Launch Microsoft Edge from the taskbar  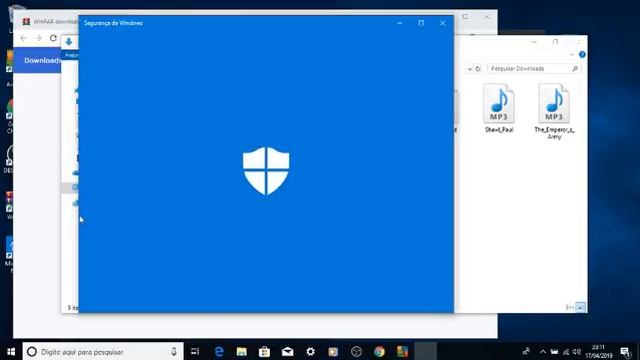tap(219, 351)
